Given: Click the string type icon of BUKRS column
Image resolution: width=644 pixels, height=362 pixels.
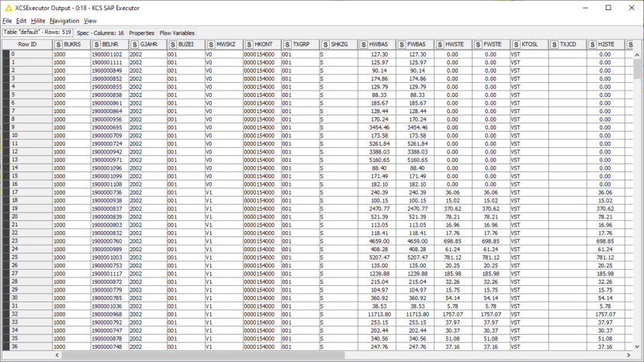Looking at the screenshot, I should (58, 44).
